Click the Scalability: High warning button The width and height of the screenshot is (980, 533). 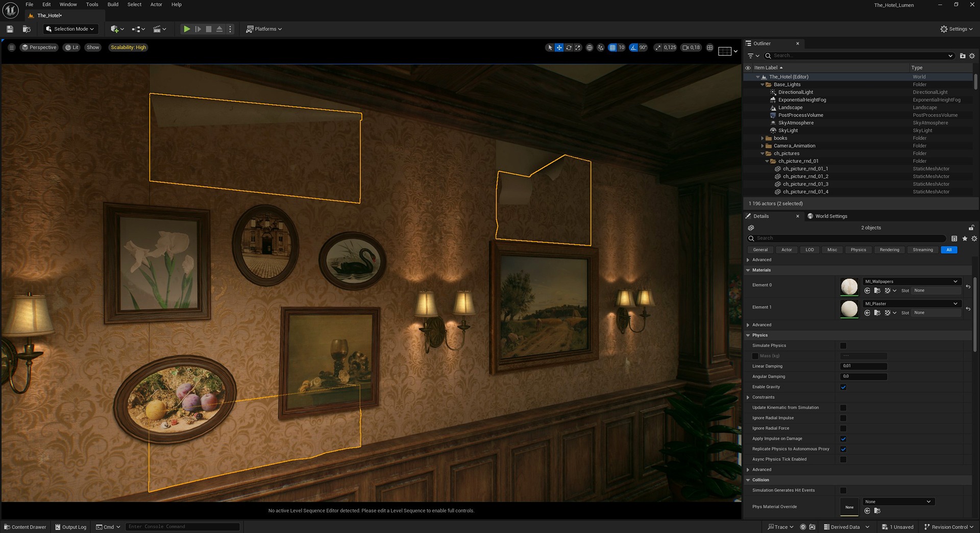(x=128, y=47)
